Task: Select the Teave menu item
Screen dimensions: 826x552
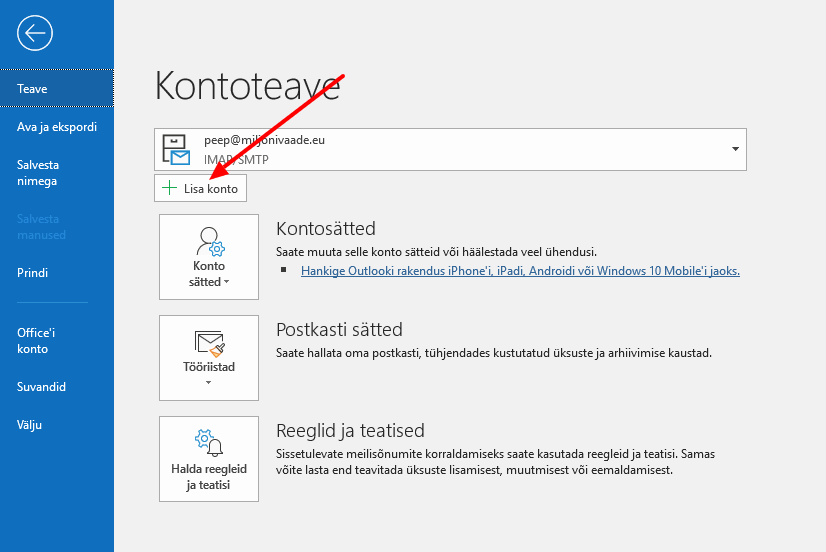Action: point(32,89)
